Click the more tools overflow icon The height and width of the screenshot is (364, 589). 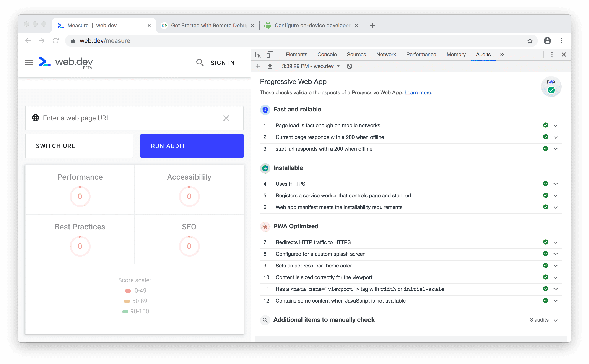pyautogui.click(x=502, y=55)
